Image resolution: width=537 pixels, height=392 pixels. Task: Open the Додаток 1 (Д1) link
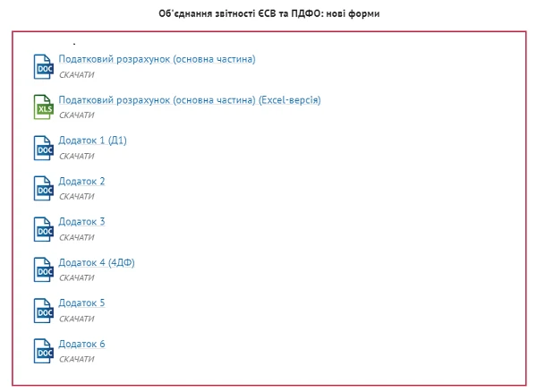coord(92,141)
